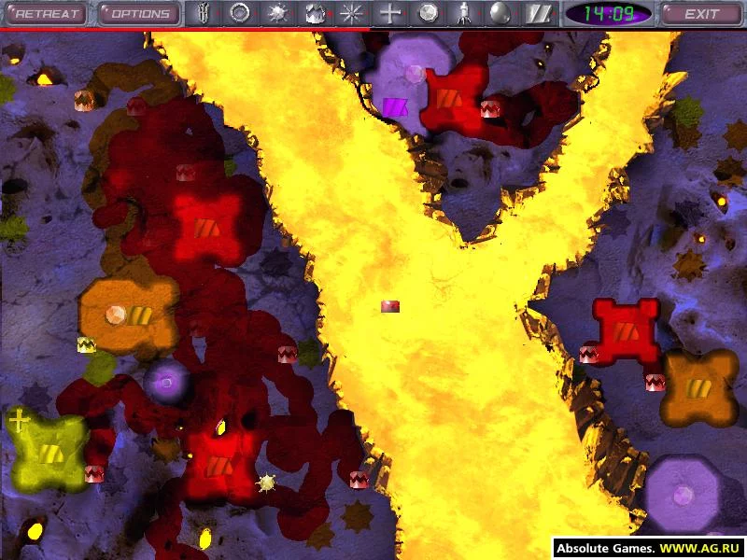Screen dimensions: 747x560
Task: Select the purple hub on lavender base
Action: pyautogui.click(x=395, y=106)
